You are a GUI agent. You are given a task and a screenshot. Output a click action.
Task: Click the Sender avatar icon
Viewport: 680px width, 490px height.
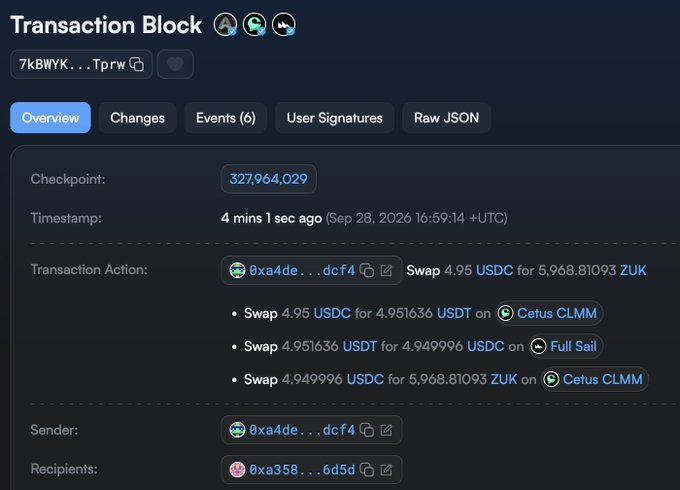click(237, 430)
